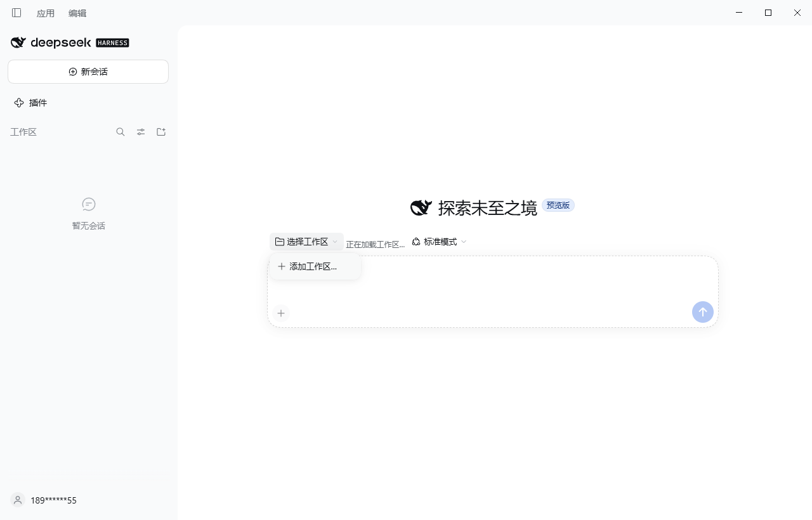The image size is (812, 520).
Task: Send message with the blue arrow button
Action: (x=702, y=312)
